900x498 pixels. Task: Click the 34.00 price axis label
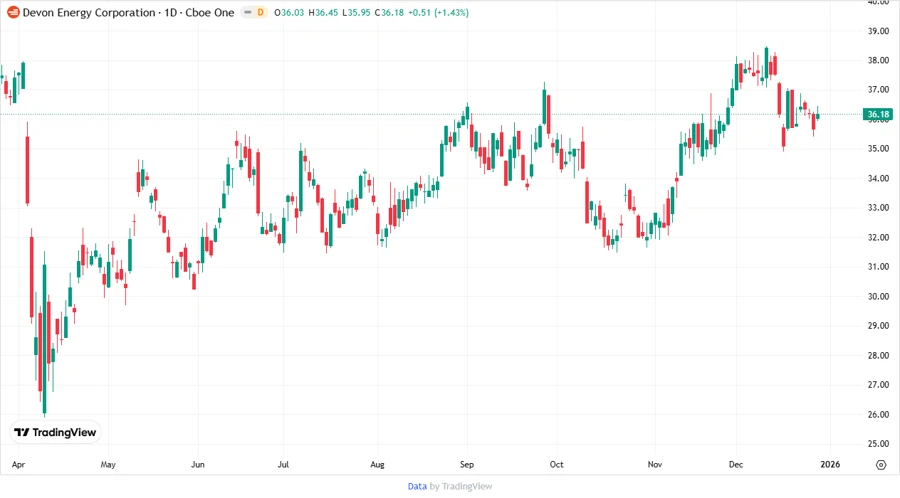point(878,178)
